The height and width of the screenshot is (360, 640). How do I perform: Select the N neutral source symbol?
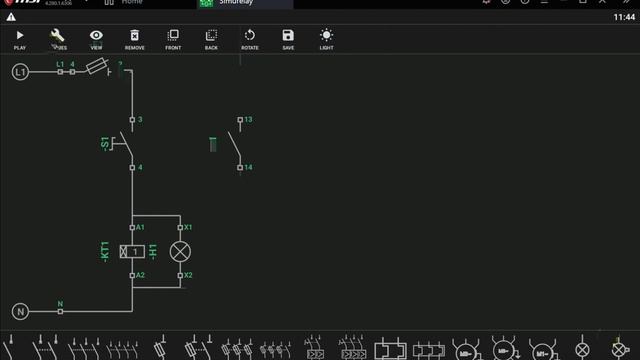pyautogui.click(x=20, y=311)
